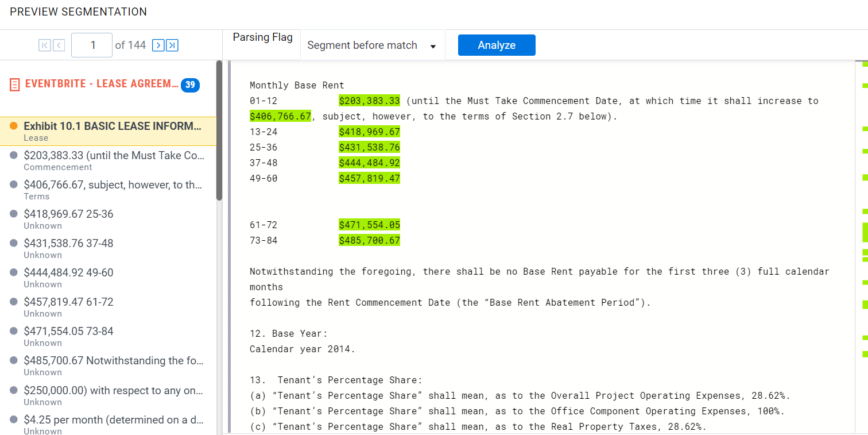Click the '13. Tenant's Percentage Share:' line
Screen dimensions: 868x435
(x=336, y=380)
